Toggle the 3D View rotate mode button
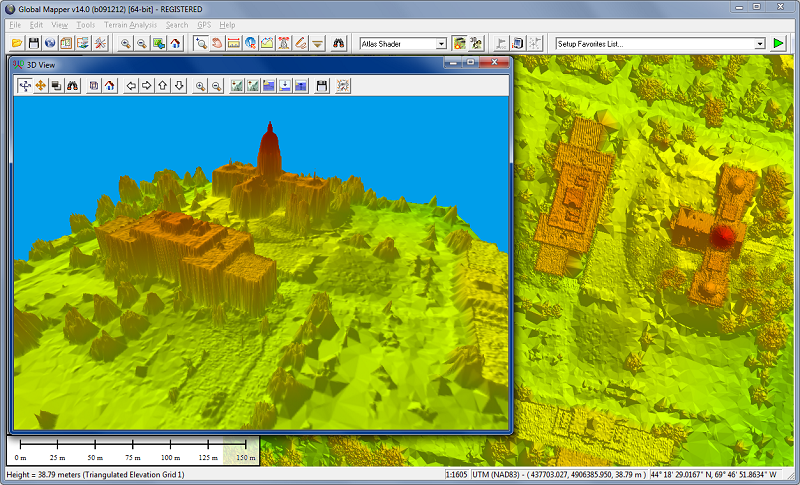 tap(25, 86)
